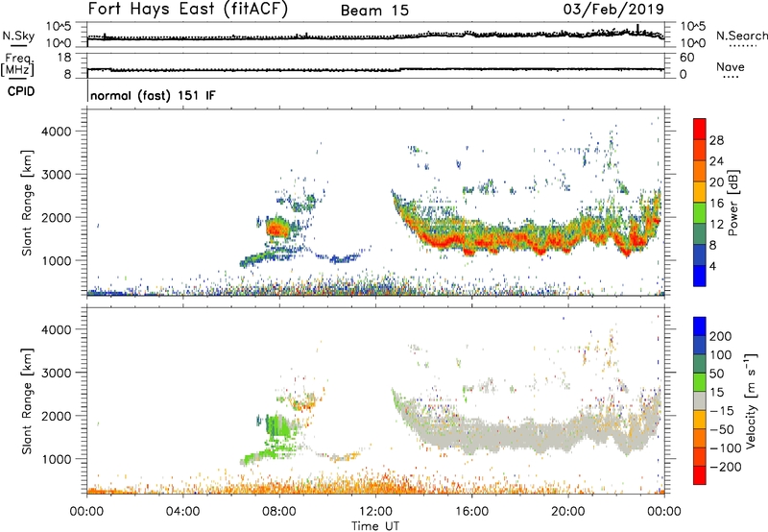Click the '16' tick on Power scale
Screen dimensions: 768x532
click(716, 204)
